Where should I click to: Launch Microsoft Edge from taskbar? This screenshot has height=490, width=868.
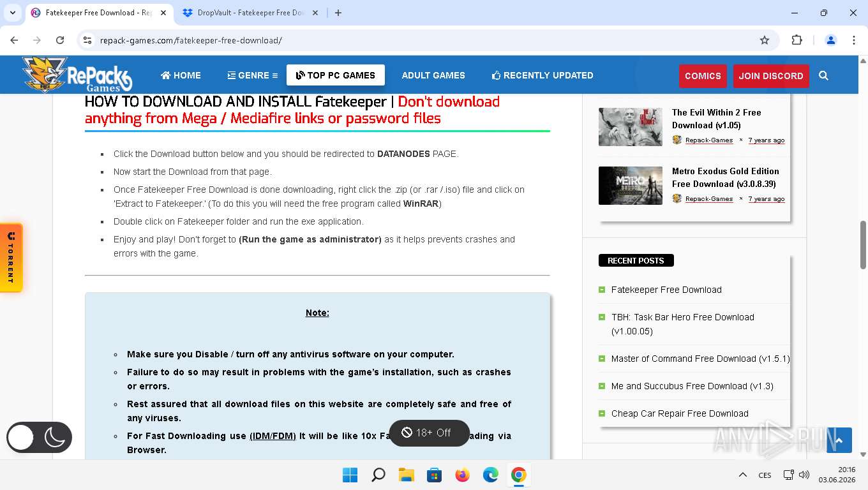tap(490, 475)
